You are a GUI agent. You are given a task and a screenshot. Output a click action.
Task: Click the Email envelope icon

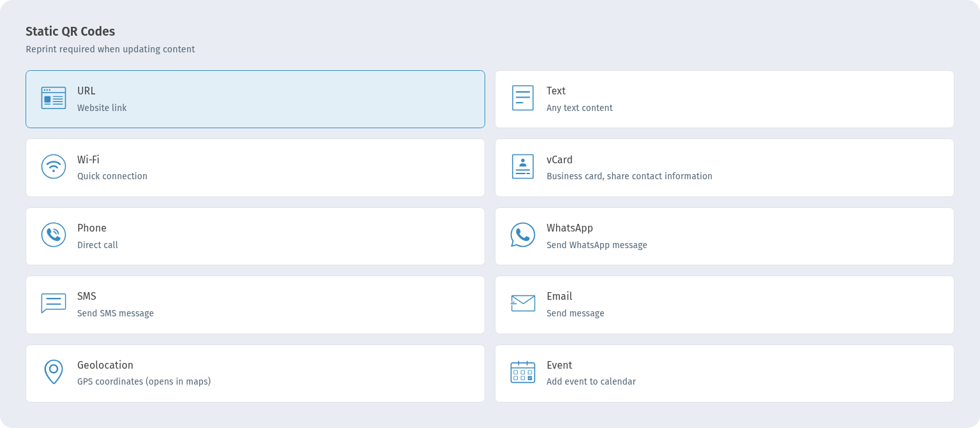523,303
